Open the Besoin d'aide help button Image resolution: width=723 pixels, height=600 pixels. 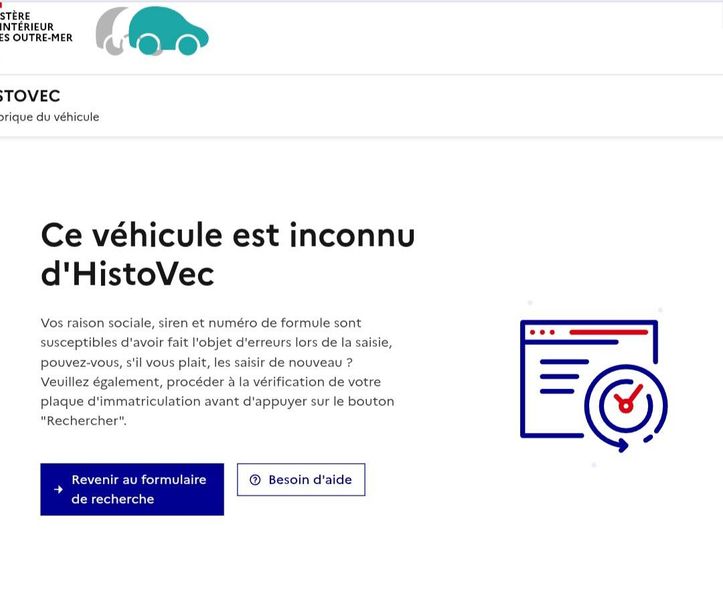(x=301, y=480)
